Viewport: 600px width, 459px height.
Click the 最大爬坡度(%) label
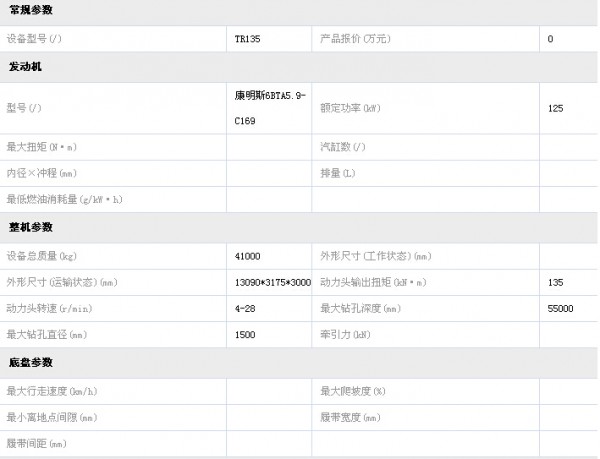tap(353, 390)
